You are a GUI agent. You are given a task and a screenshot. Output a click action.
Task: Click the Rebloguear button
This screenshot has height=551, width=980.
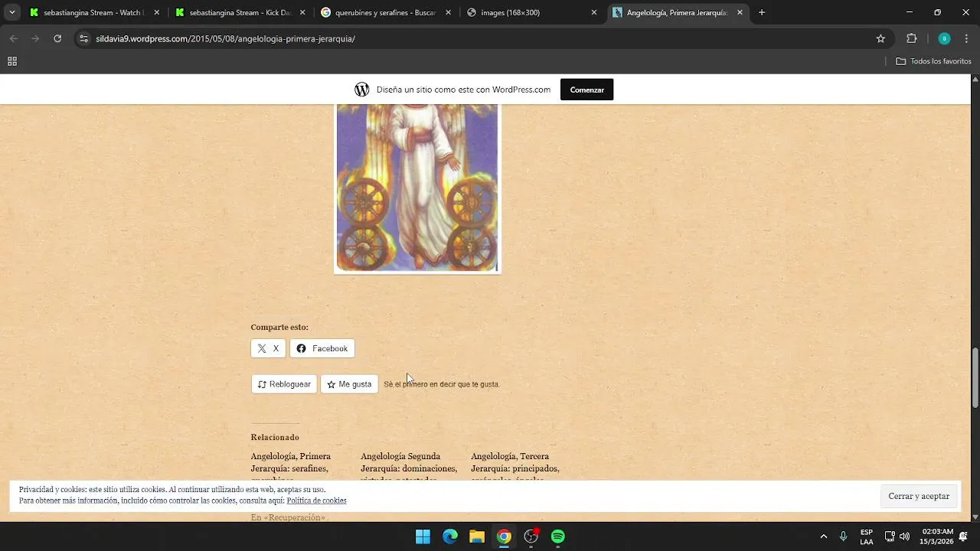284,384
